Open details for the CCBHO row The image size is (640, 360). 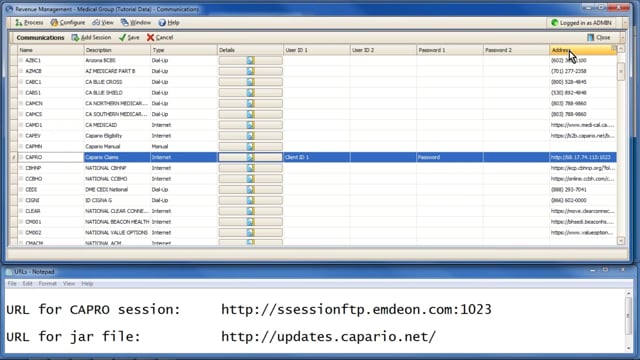[x=250, y=179]
